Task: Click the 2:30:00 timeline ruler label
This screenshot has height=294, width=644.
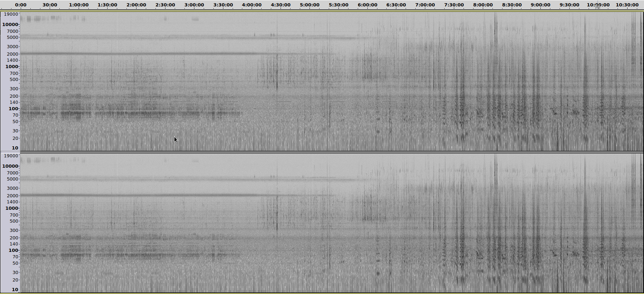Action: click(165, 5)
